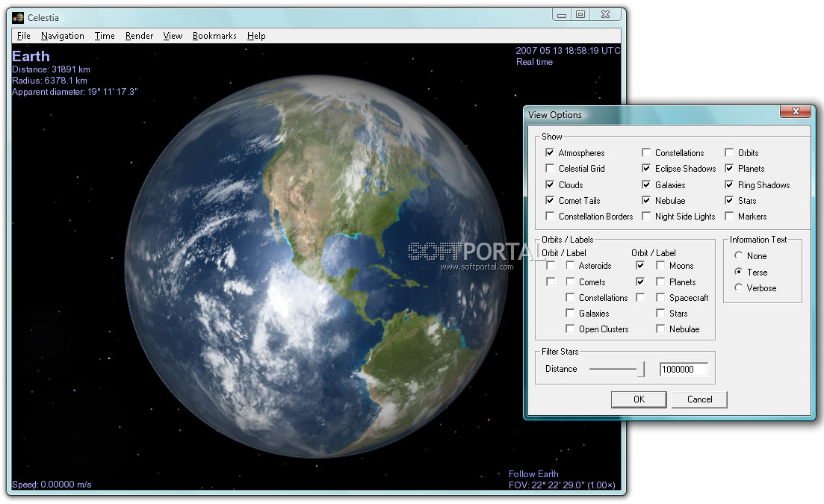Viewport: 824px width, 504px height.
Task: Minimize the Celestia main window
Action: 562,15
